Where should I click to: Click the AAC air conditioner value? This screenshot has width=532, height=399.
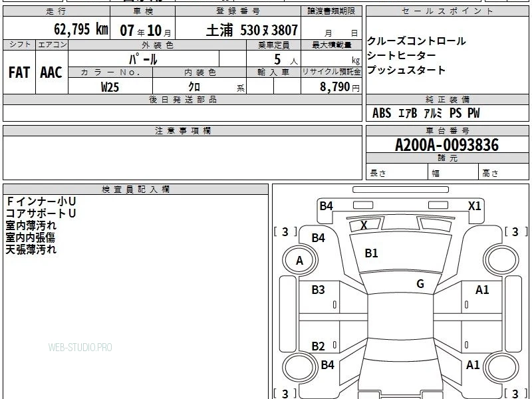tap(51, 72)
